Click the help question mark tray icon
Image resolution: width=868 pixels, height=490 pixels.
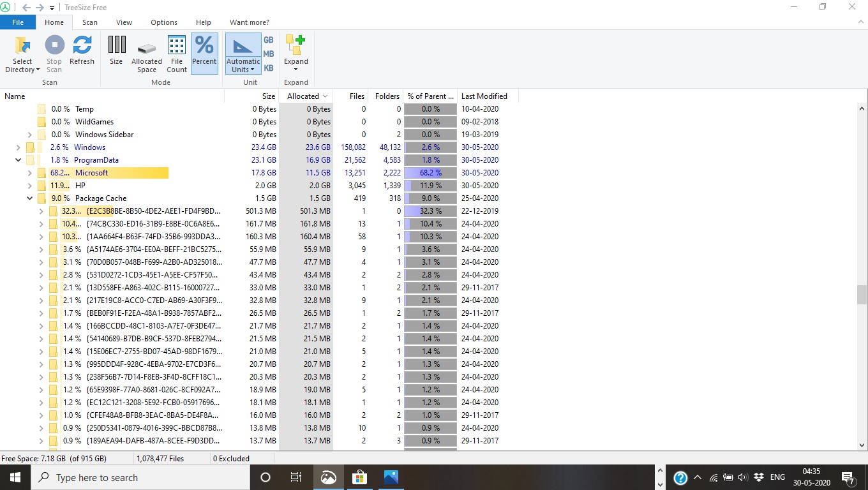680,477
